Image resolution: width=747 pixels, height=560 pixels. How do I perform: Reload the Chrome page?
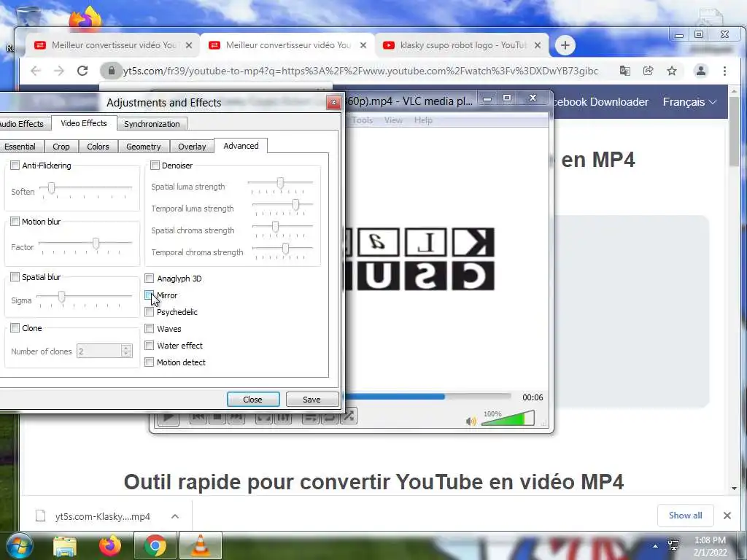pyautogui.click(x=82, y=71)
